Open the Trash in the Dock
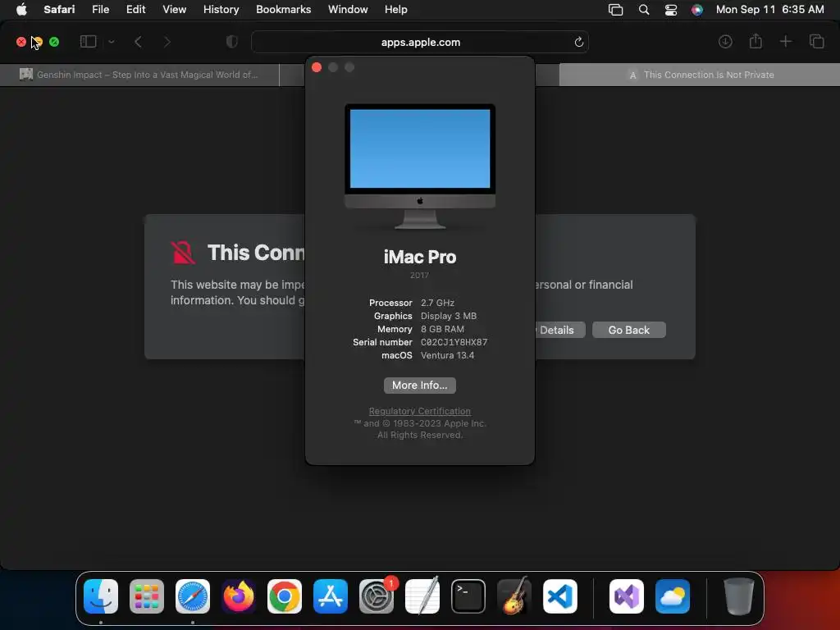This screenshot has height=630, width=840. tap(739, 596)
